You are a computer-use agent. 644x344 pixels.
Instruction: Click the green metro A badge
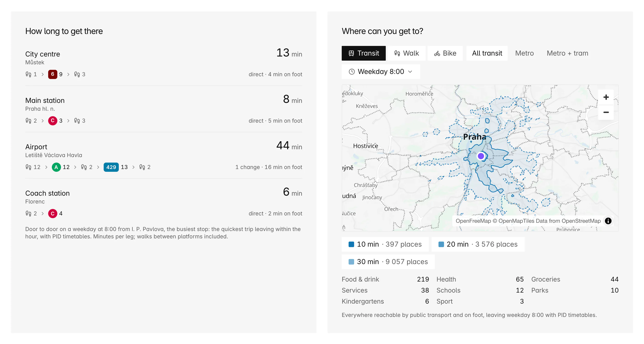(x=56, y=167)
